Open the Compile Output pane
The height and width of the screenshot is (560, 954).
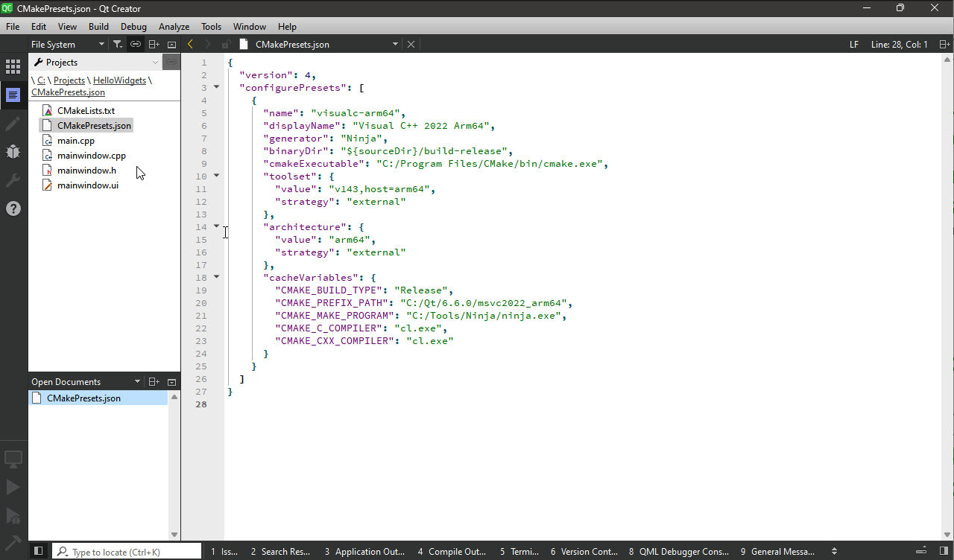(x=451, y=552)
